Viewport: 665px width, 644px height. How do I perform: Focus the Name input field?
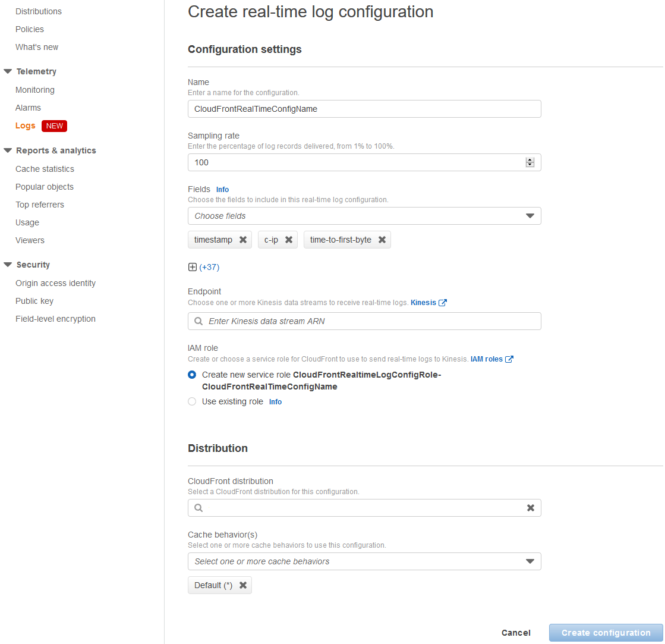364,109
